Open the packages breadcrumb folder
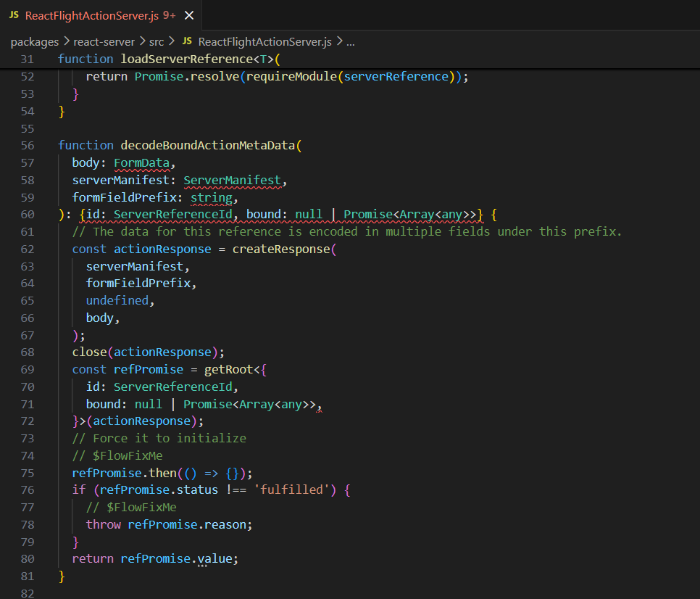 [35, 42]
